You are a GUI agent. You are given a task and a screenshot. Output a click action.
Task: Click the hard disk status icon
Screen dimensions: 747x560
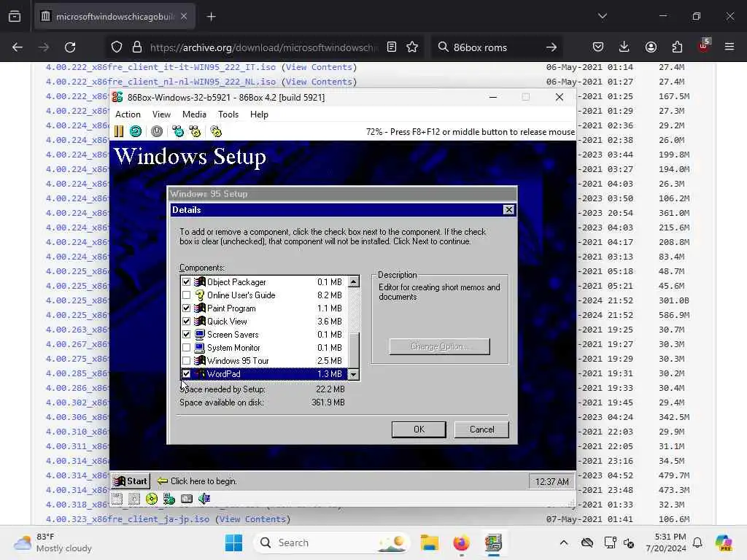[187, 499]
